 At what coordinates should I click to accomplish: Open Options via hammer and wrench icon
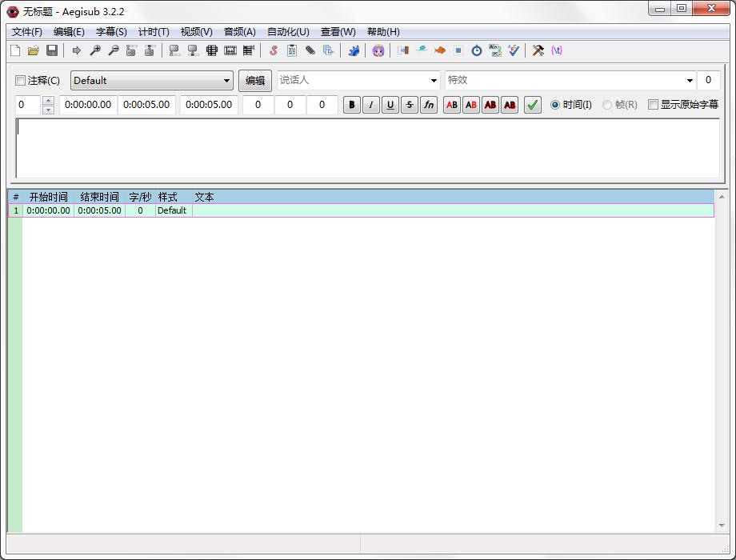[538, 50]
